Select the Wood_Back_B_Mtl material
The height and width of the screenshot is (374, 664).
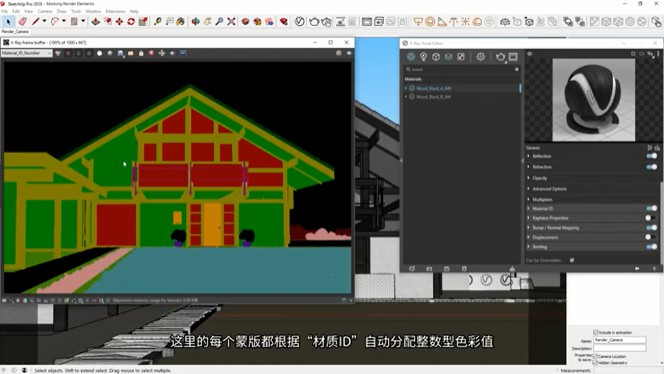[x=433, y=97]
